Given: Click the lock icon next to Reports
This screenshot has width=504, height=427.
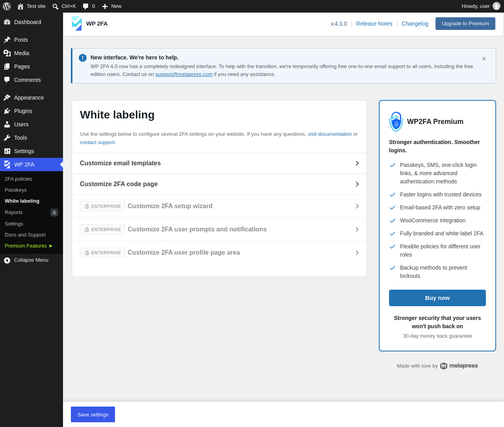Looking at the screenshot, I should [x=54, y=213].
